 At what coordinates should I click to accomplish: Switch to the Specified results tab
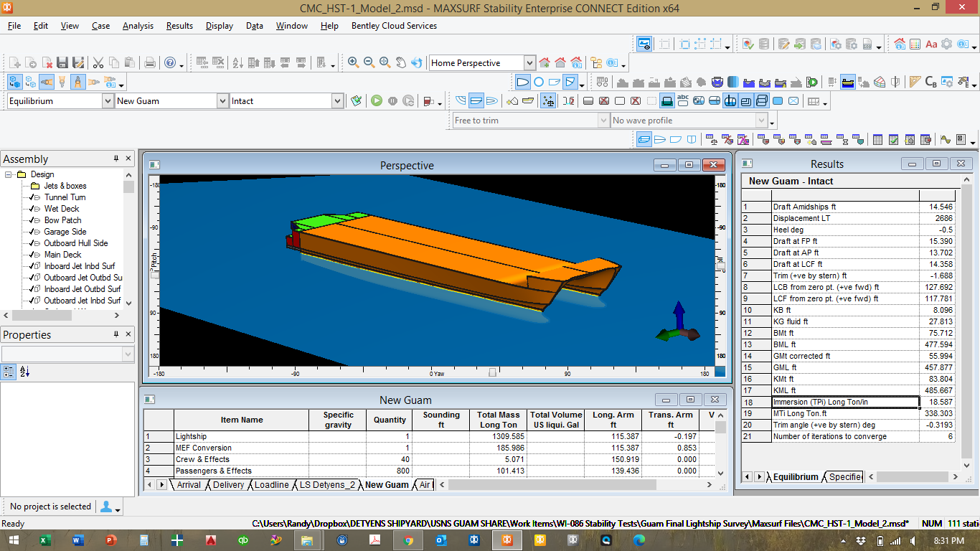(x=844, y=477)
